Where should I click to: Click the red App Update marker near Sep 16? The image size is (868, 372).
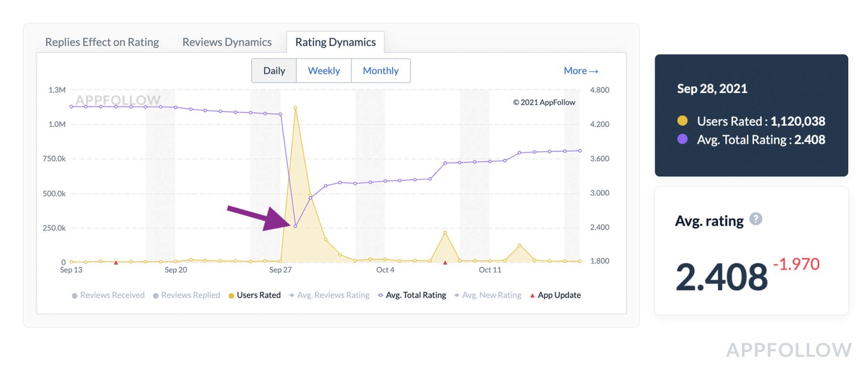(116, 262)
